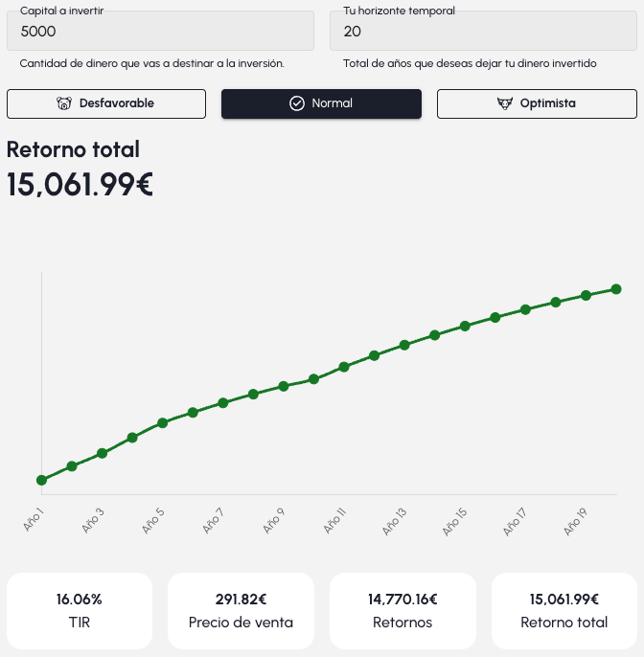Image resolution: width=644 pixels, height=657 pixels.
Task: Click the Capital a invertir input field
Action: [x=161, y=32]
